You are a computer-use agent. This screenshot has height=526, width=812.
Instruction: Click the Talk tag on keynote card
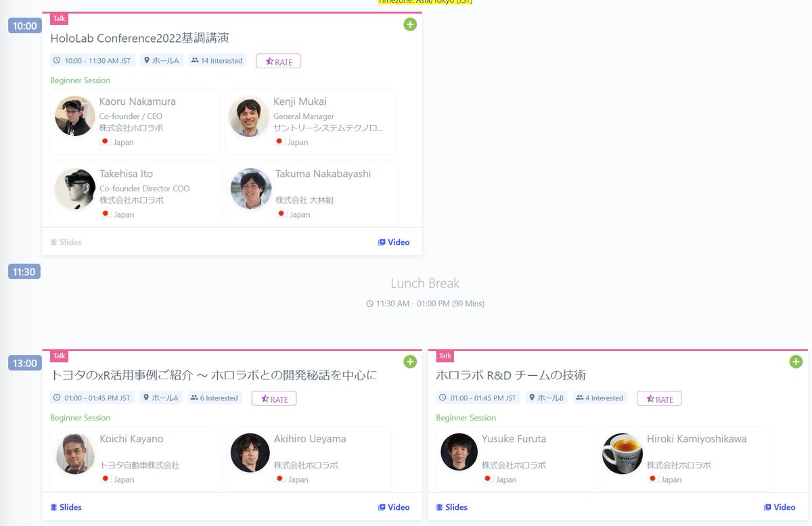coord(60,19)
